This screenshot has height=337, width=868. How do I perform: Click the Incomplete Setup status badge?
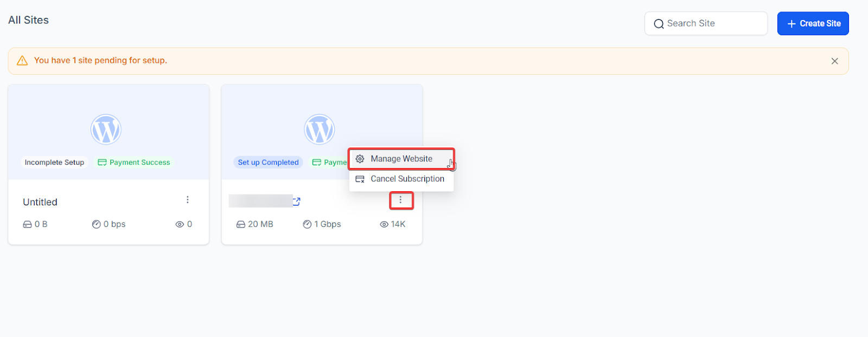click(x=54, y=163)
